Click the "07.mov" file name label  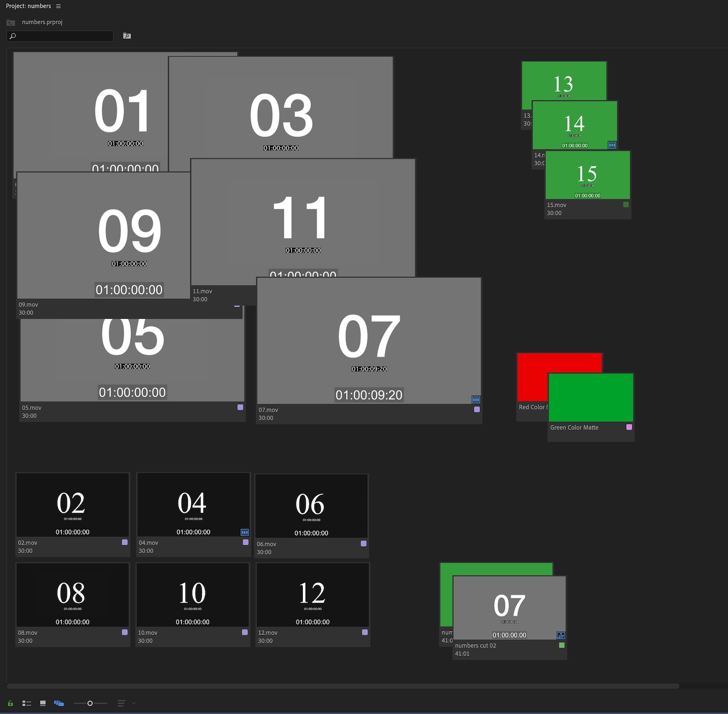click(268, 410)
